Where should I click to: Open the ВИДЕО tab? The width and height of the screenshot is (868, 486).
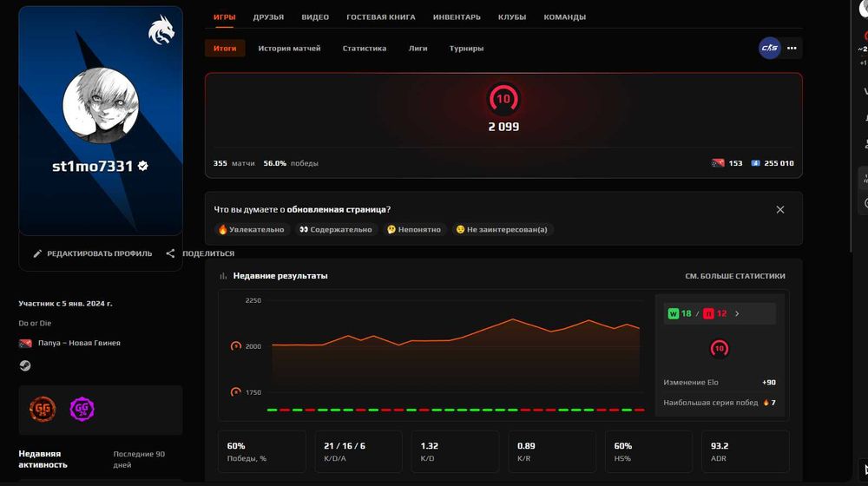click(315, 17)
